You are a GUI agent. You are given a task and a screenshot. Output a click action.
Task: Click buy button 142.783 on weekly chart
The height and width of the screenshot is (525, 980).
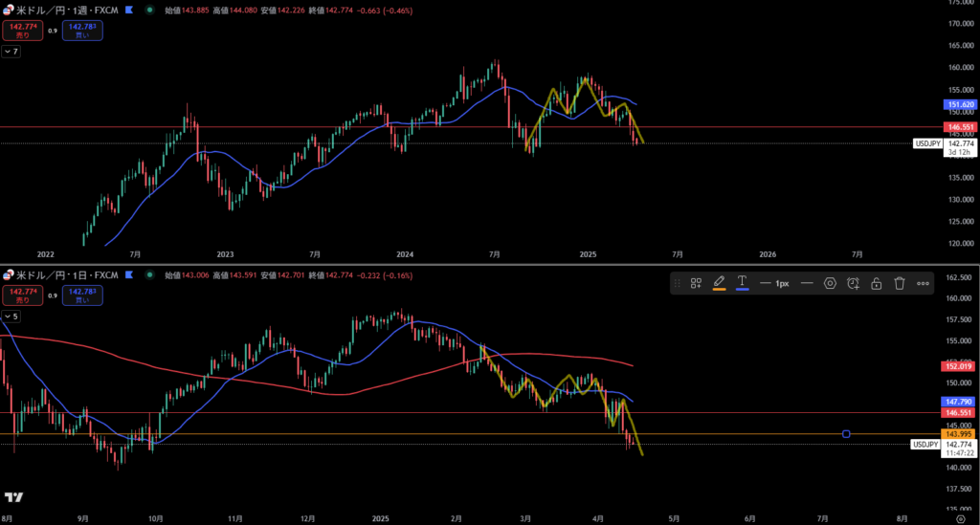[82, 31]
